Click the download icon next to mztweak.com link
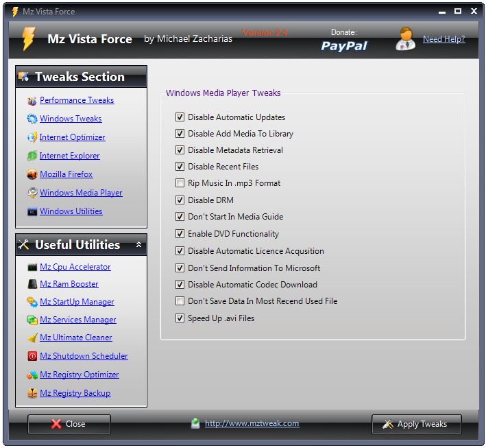This screenshot has height=448, width=486. click(195, 423)
